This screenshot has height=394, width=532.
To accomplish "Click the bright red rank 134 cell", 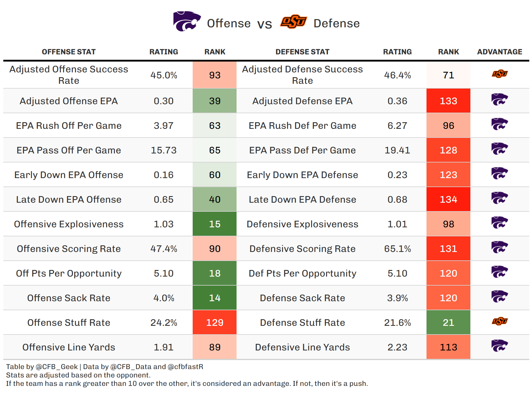I will pyautogui.click(x=448, y=199).
